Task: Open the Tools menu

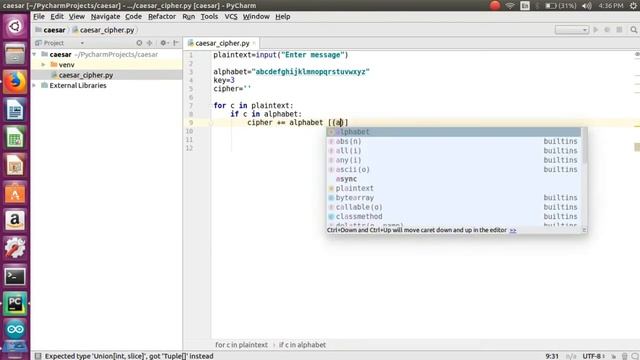Action: tap(209, 16)
